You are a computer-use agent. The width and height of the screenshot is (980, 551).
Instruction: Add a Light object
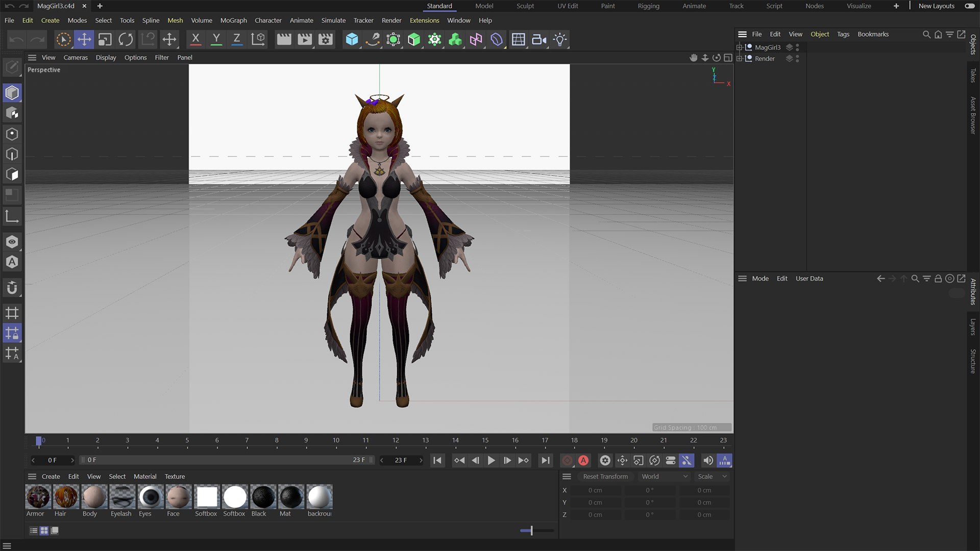[560, 39]
